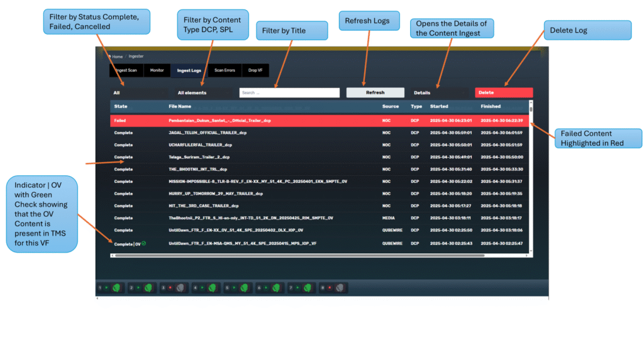The height and width of the screenshot is (362, 644).
Task: Select screen 5 status icon
Action: pyautogui.click(x=244, y=288)
